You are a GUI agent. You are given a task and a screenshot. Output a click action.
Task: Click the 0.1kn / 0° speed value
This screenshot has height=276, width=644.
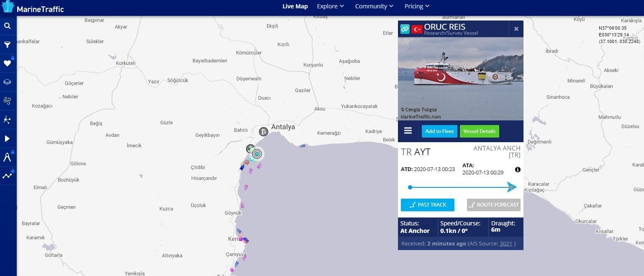pyautogui.click(x=454, y=231)
